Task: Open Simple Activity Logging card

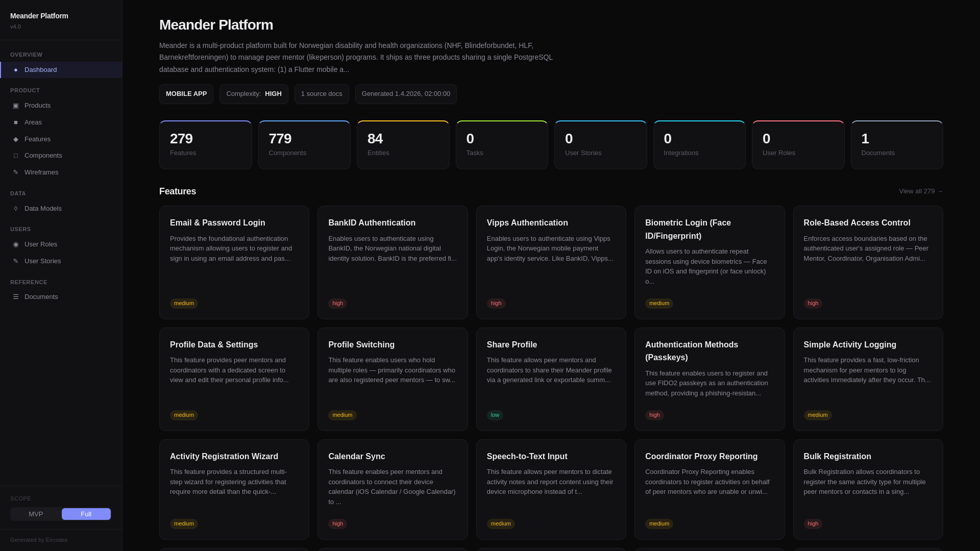Action: [868, 379]
